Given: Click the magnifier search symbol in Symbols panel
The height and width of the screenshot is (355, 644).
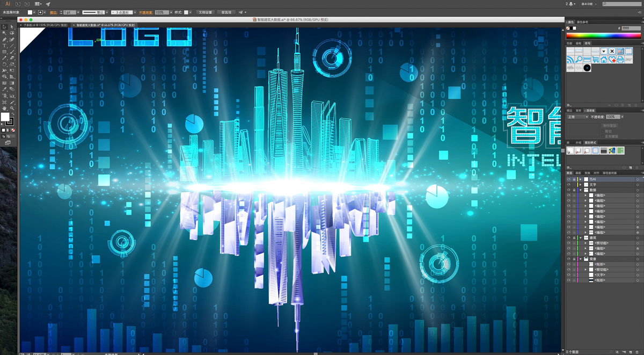Looking at the screenshot, I should (x=579, y=60).
